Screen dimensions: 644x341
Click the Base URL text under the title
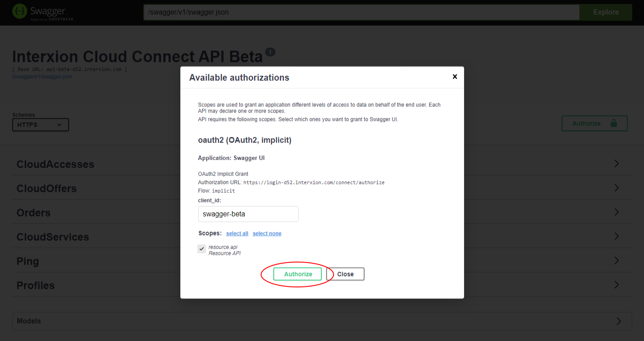click(x=70, y=69)
